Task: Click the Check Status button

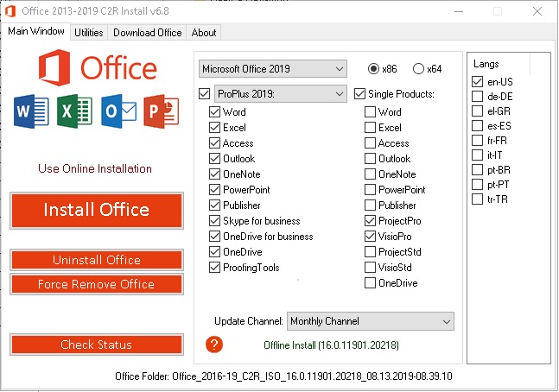Action: [x=97, y=345]
